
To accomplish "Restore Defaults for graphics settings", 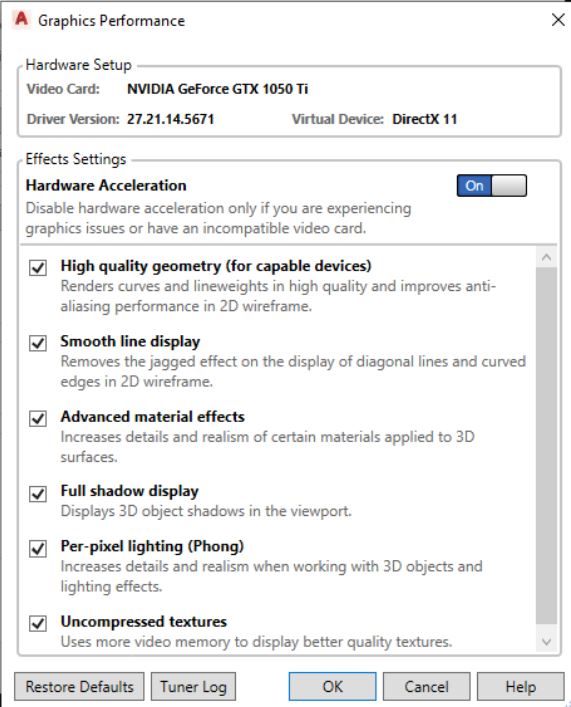I will point(79,687).
